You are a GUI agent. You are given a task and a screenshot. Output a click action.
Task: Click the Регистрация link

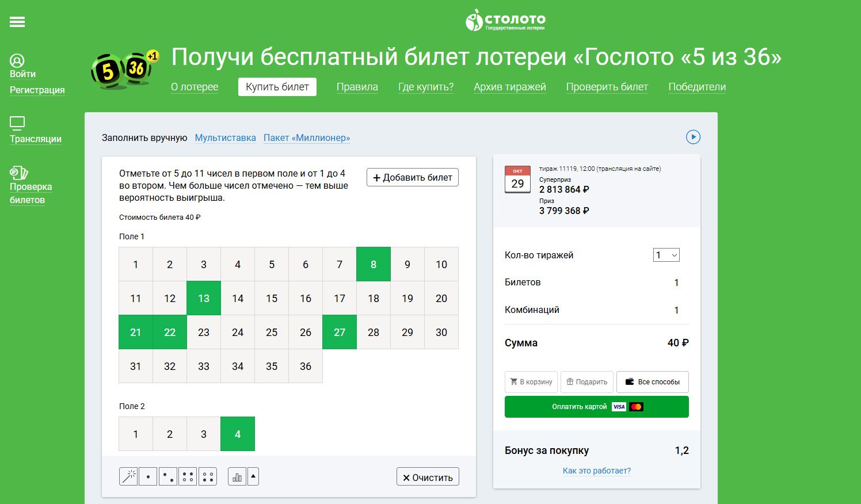[37, 90]
